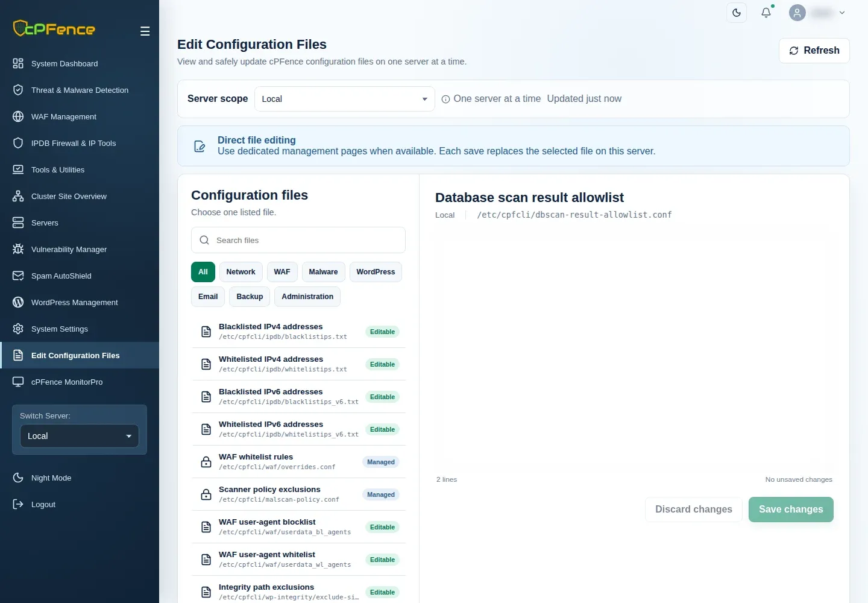Filter by Administration category
The width and height of the screenshot is (868, 603).
(x=307, y=297)
